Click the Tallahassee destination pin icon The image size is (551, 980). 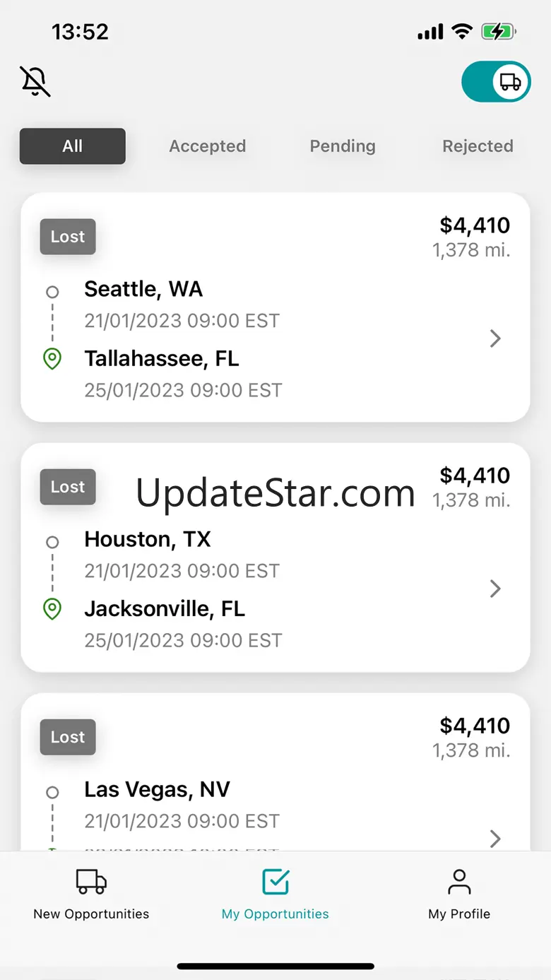pos(52,359)
